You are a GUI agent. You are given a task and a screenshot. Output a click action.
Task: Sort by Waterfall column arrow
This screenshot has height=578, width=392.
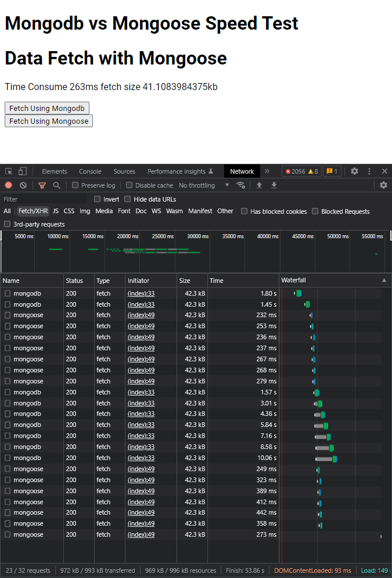[384, 281]
